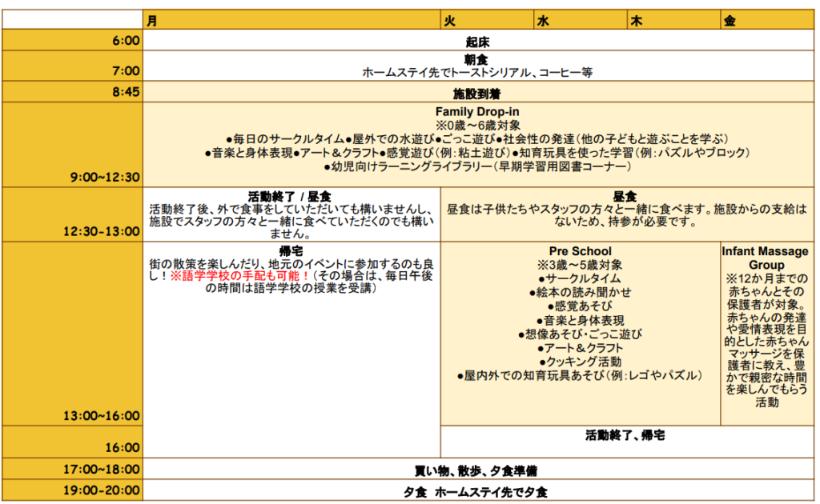Click the 買い物、散歩、夕食準備 row
This screenshot has height=504, width=820.
(x=477, y=470)
